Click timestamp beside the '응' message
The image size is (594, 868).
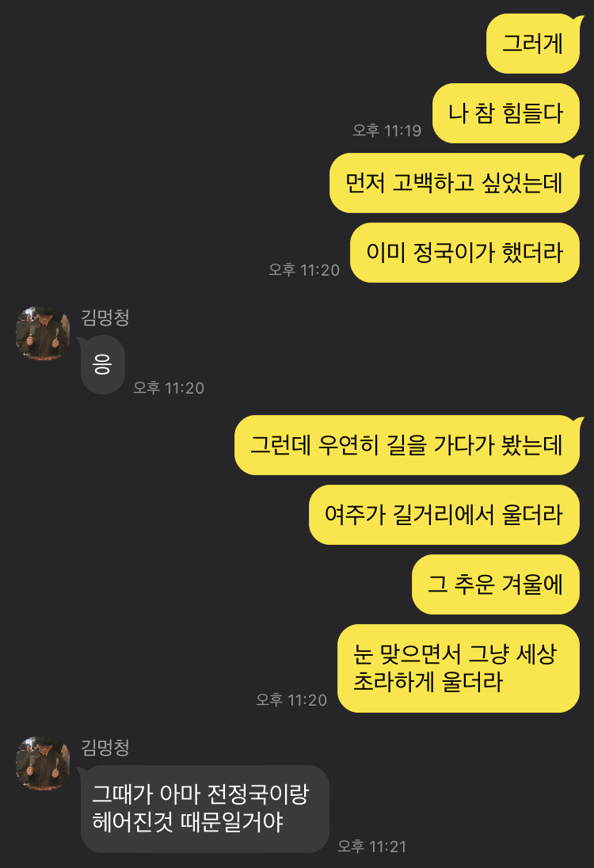coord(169,388)
